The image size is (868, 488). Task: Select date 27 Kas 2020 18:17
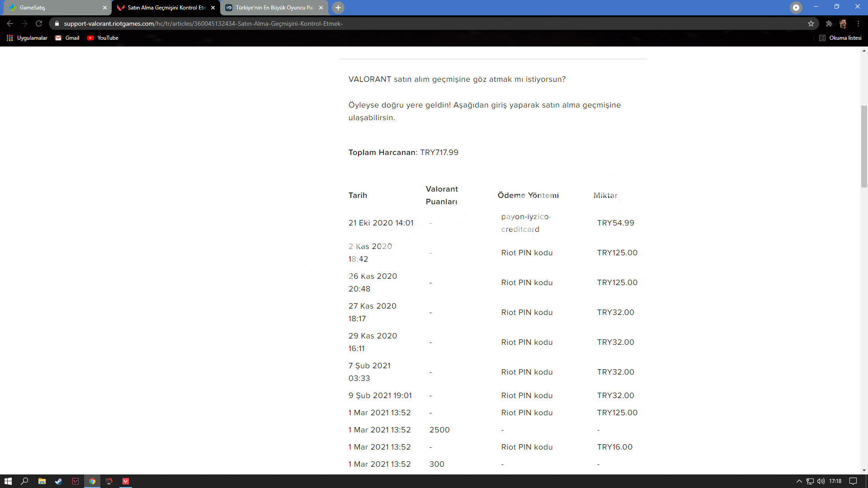pos(372,312)
